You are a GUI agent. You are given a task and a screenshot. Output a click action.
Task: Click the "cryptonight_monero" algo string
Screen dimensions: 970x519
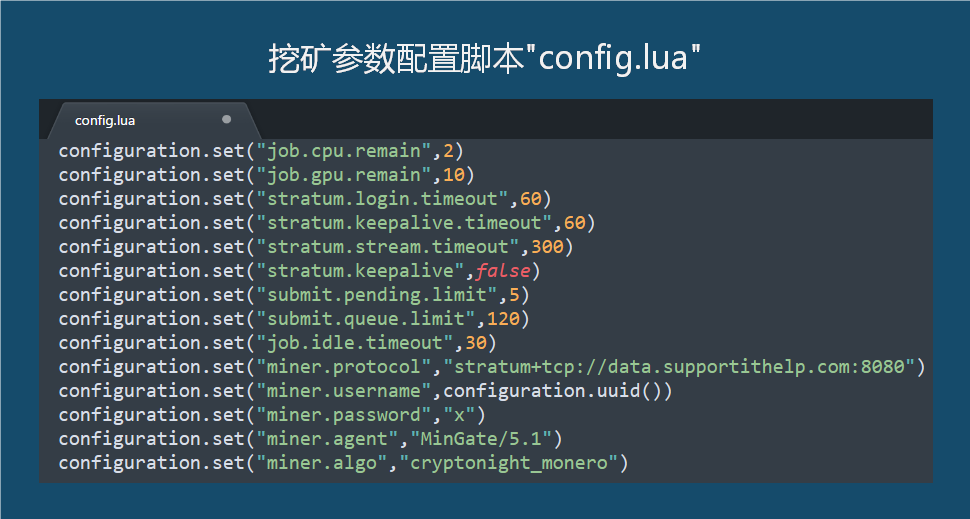509,463
